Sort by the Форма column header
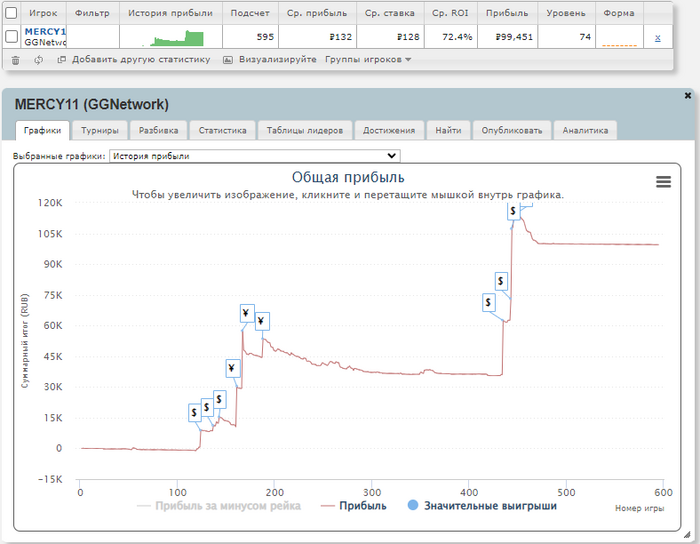700x544 pixels. coord(619,13)
